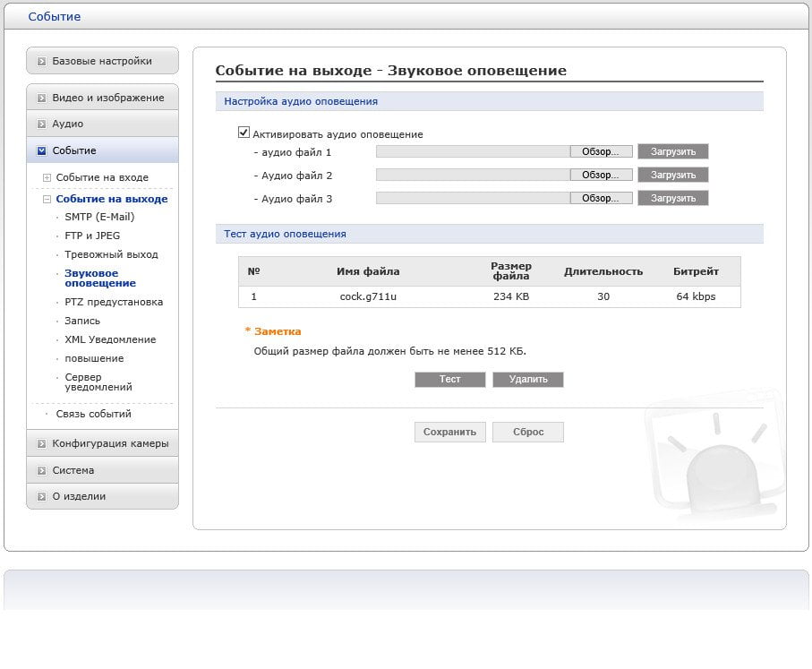Click Удалить to delete the audio file

527,380
